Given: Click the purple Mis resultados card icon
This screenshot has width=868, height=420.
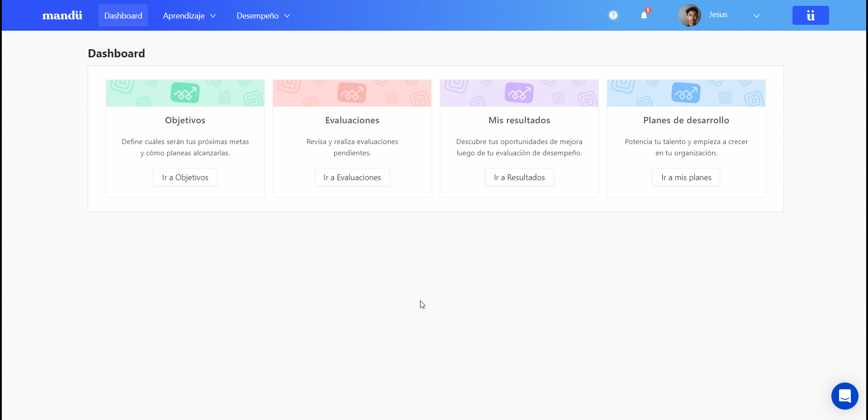Looking at the screenshot, I should tap(519, 93).
